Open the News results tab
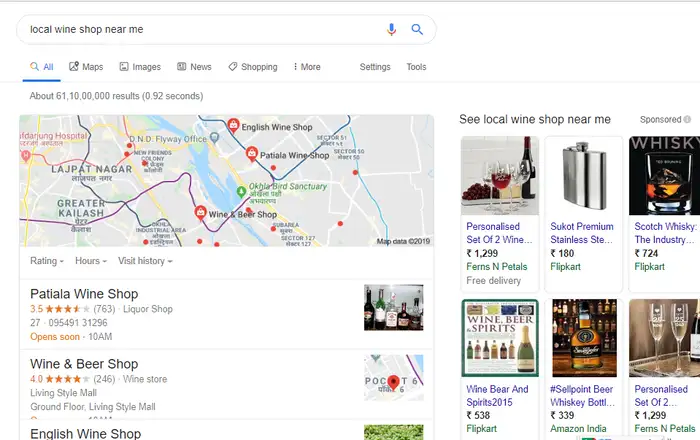Screen dimensions: 700x440 pyautogui.click(x=194, y=67)
